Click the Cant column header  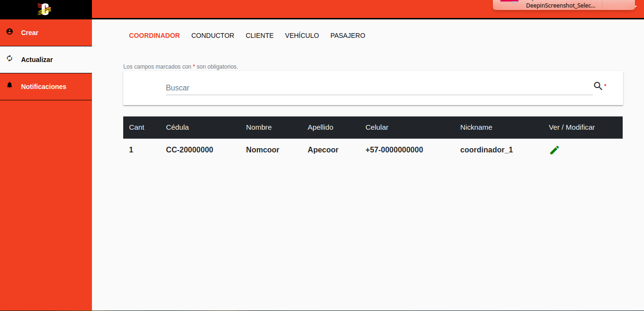pos(136,127)
